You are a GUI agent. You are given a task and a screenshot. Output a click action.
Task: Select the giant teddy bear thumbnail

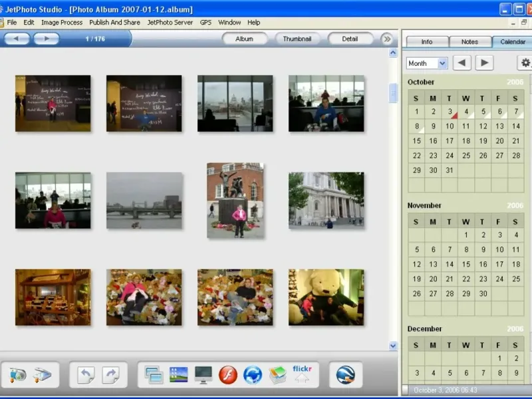[x=326, y=297]
